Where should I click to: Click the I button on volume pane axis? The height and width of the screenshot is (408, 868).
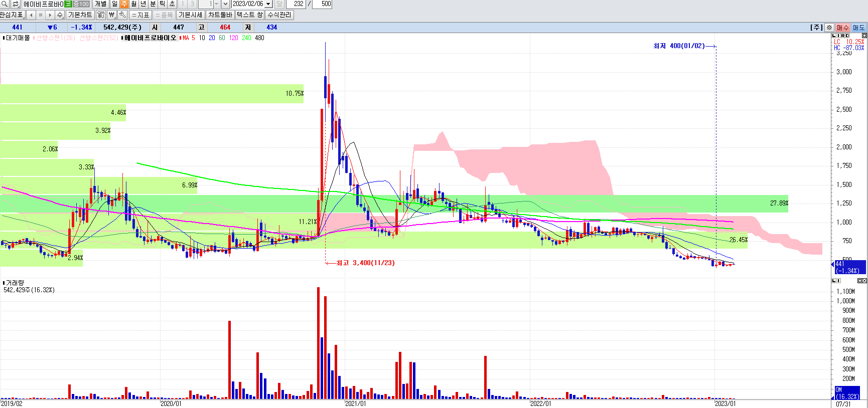coord(838,281)
